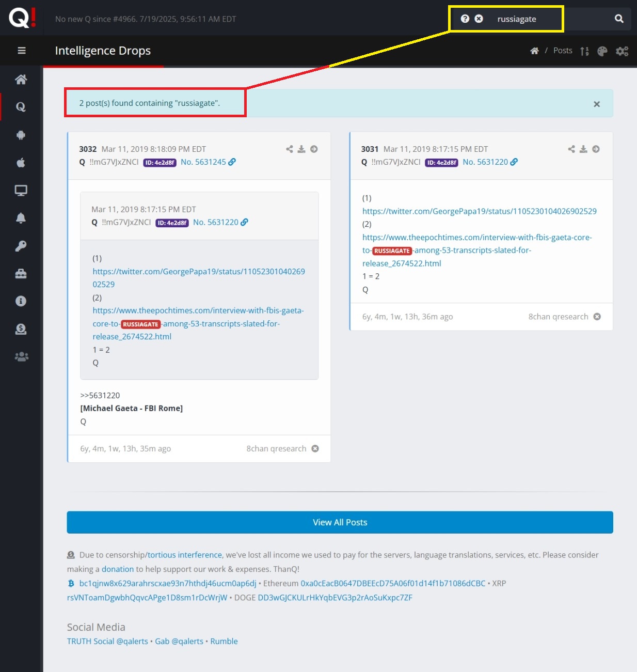Open sidebar Android app icon
This screenshot has width=637, height=672.
pyautogui.click(x=21, y=135)
